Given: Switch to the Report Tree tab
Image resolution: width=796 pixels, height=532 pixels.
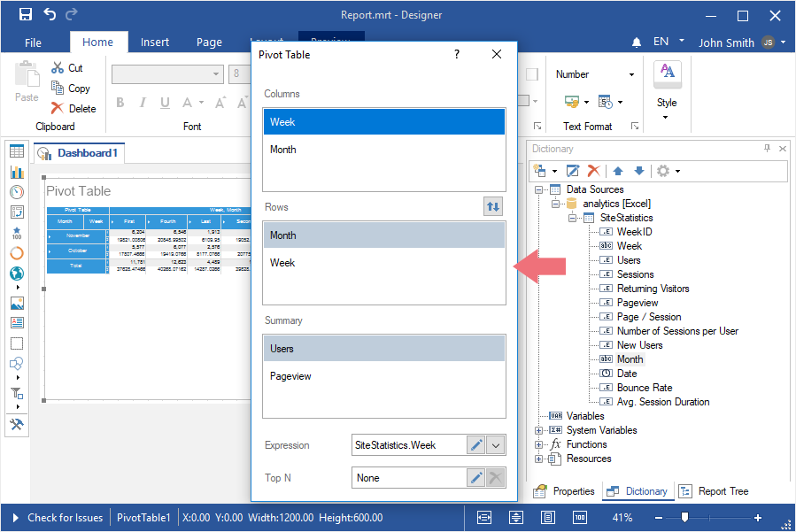Looking at the screenshot, I should click(x=715, y=491).
